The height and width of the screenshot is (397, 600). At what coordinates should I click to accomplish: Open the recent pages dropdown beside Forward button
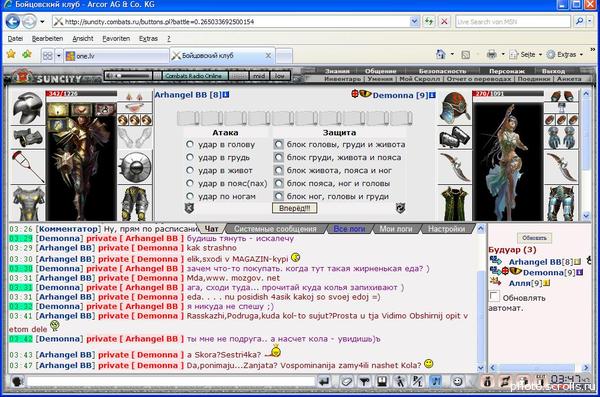[x=42, y=22]
